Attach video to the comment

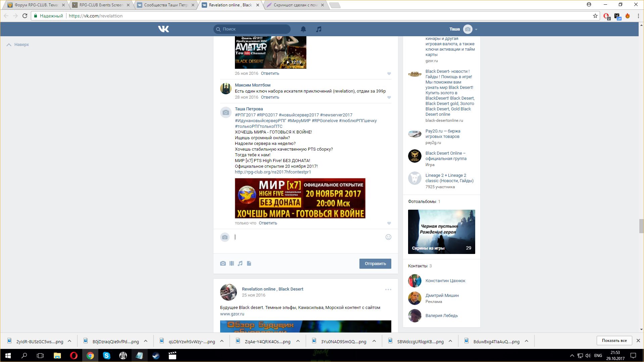pos(232,263)
